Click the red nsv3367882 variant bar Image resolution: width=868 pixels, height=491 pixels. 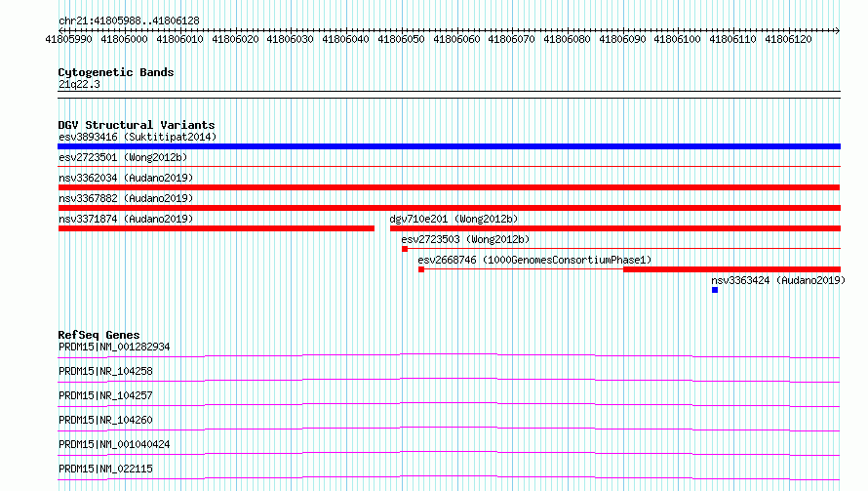pyautogui.click(x=449, y=208)
